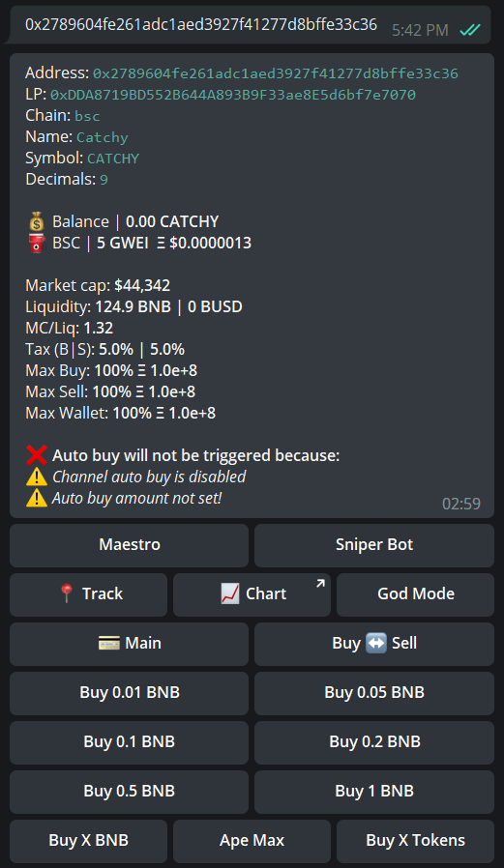Viewport: 504px width, 868px height.
Task: Buy 0.01 BNB of CATCHY
Action: 129,693
